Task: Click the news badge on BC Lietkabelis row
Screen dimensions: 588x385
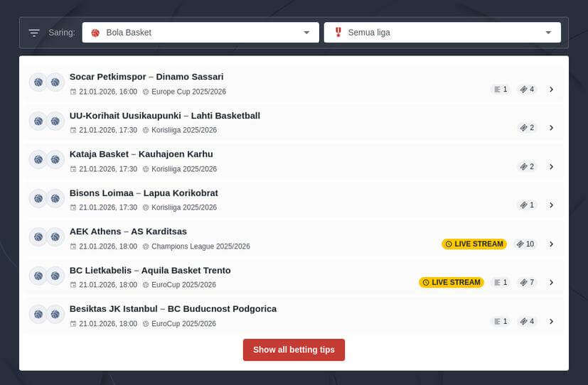Action: 501,283
